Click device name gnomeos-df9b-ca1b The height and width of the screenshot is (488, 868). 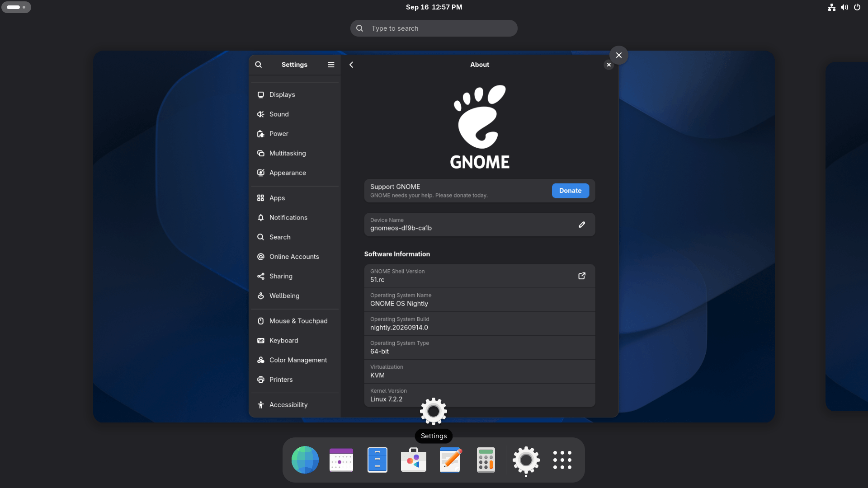click(401, 228)
